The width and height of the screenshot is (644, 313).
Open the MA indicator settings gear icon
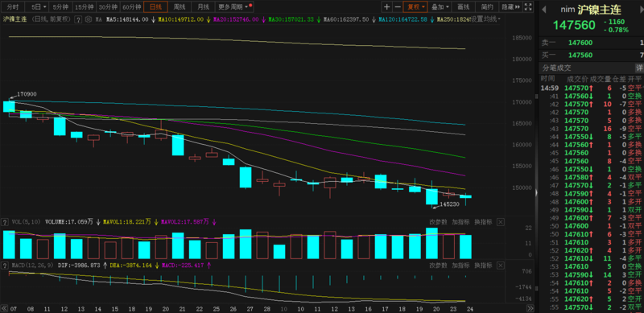89,19
